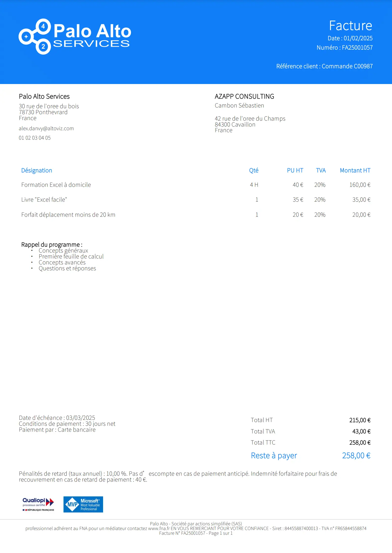Click the email alex.danvy@altoviz.com
The width and height of the screenshot is (392, 553).
pyautogui.click(x=46, y=128)
